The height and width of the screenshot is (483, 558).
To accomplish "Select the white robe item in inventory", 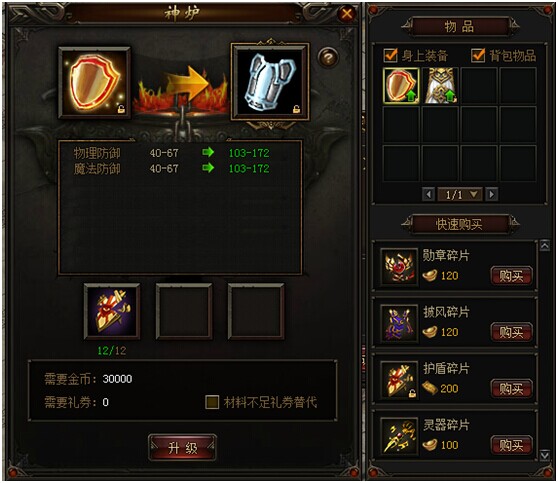I will pyautogui.click(x=441, y=86).
